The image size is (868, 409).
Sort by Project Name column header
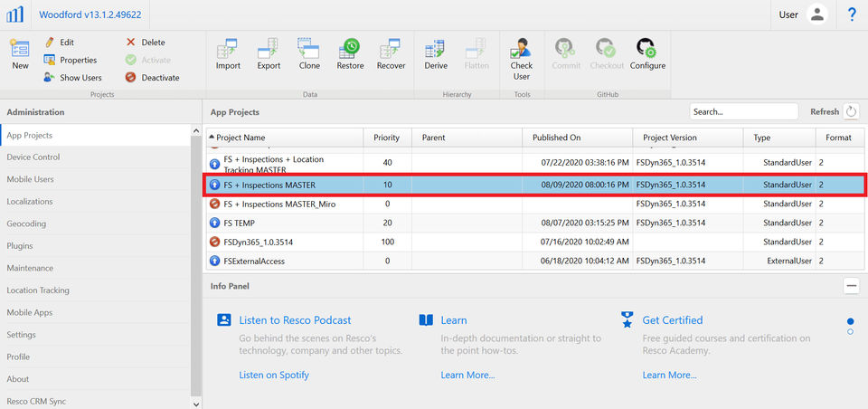tap(285, 138)
